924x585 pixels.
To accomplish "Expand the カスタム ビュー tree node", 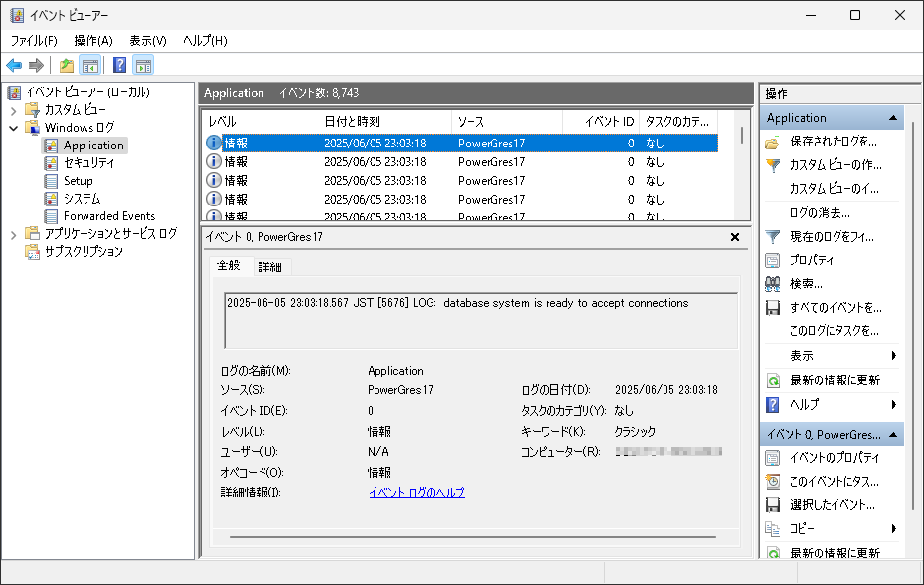I will click(14, 110).
